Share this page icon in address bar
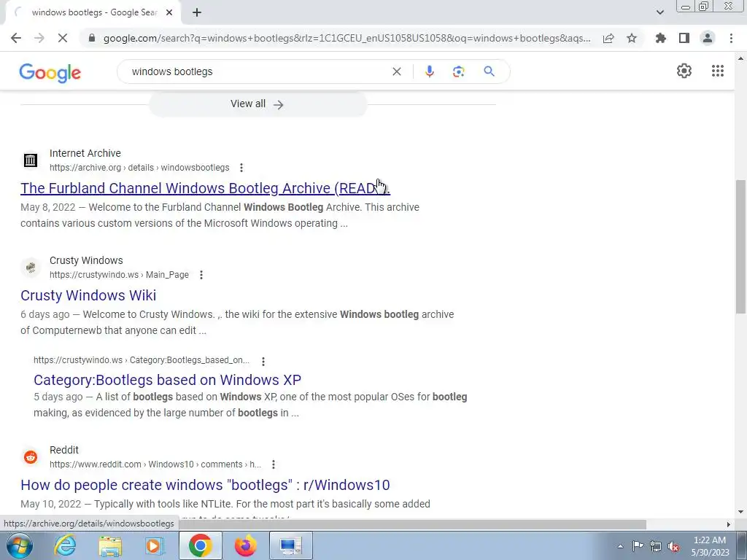The image size is (747, 560). pyautogui.click(x=608, y=38)
